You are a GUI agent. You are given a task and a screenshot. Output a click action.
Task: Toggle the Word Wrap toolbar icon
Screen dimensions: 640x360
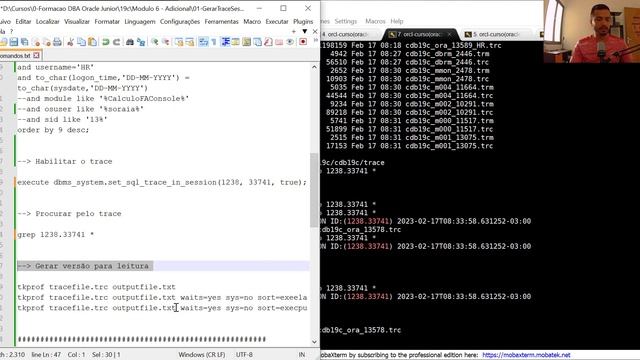(203, 42)
